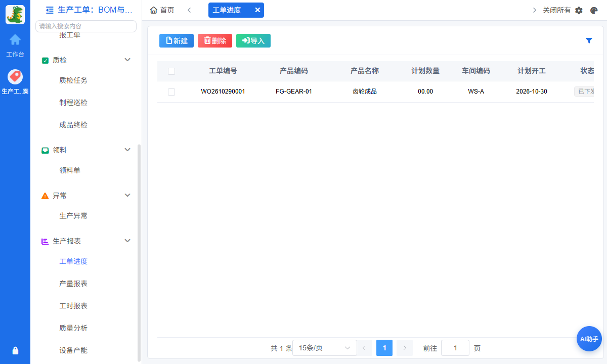The height and width of the screenshot is (364, 607).
Task: Open 产量报表 menu item
Action: [x=73, y=284]
